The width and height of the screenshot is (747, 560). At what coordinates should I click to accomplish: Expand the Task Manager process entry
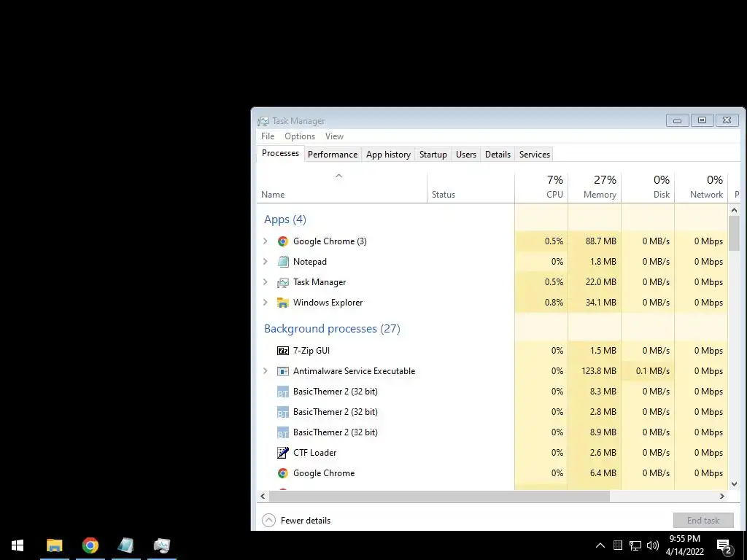click(x=266, y=282)
